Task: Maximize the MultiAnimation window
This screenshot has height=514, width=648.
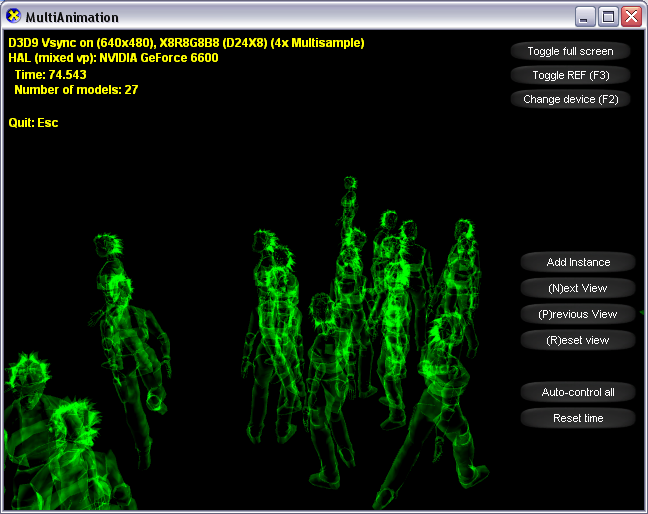Action: (x=608, y=17)
